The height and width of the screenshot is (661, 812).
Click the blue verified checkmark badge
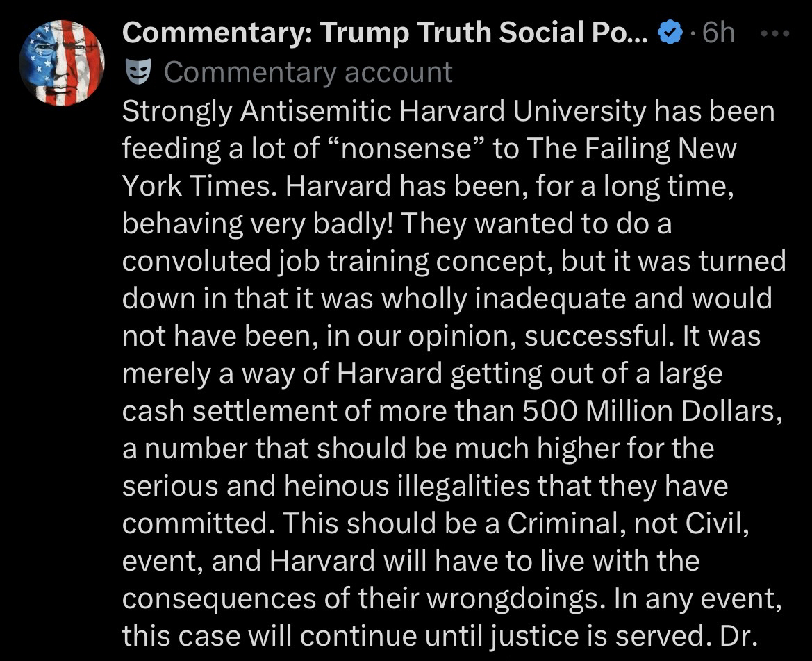[669, 33]
